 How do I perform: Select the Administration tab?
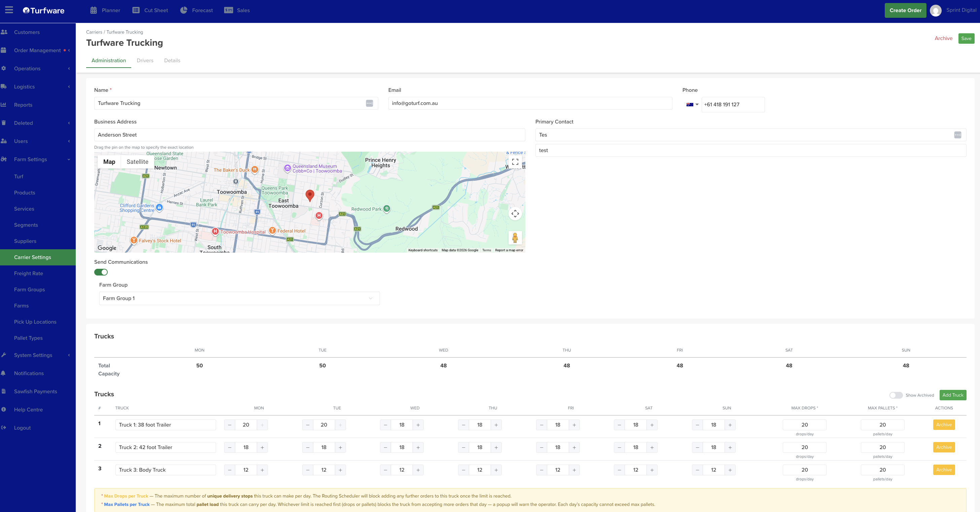(108, 61)
